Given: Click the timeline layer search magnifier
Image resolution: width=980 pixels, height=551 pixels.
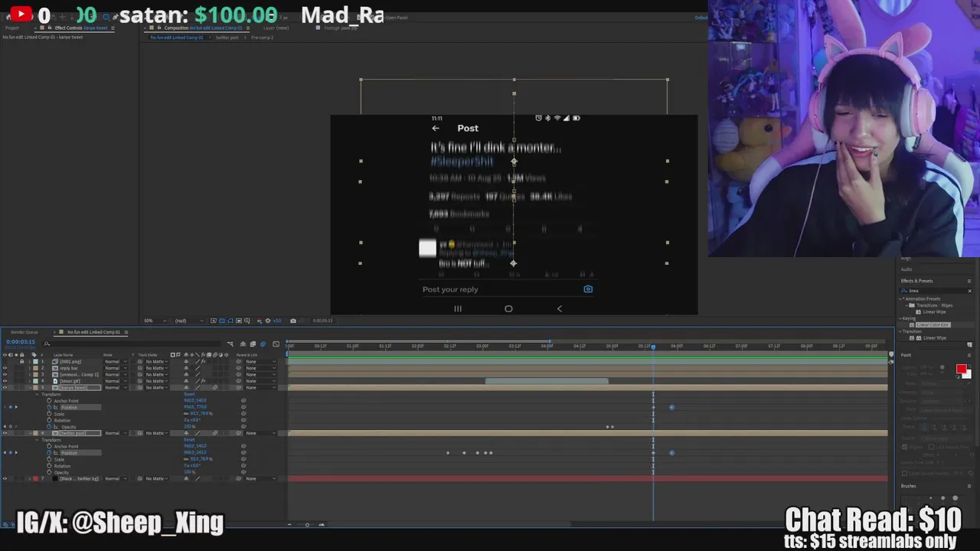Looking at the screenshot, I should click(x=47, y=344).
